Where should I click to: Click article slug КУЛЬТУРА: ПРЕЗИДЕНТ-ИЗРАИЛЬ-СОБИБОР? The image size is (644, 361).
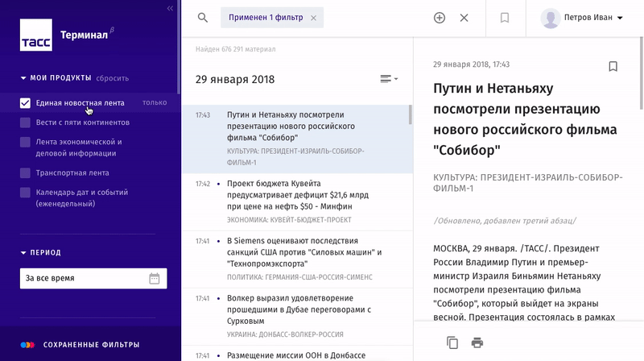pyautogui.click(x=528, y=183)
